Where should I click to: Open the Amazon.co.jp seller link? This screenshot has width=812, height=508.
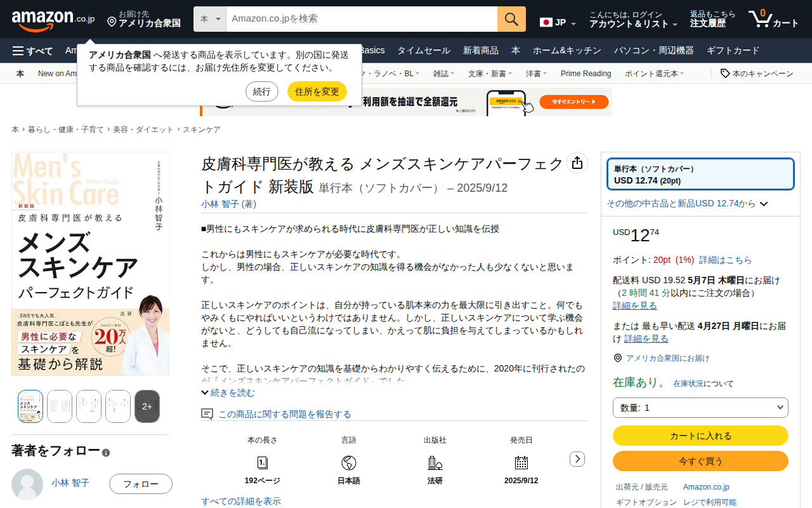coord(706,487)
